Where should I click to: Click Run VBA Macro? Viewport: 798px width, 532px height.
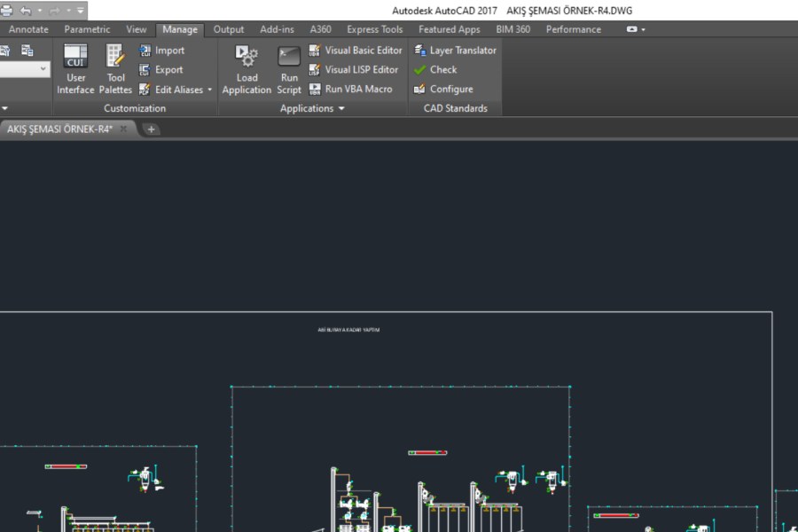point(350,89)
